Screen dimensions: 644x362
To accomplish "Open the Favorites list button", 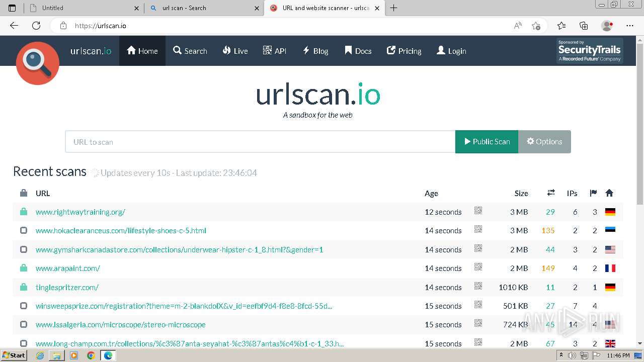I will [561, 26].
